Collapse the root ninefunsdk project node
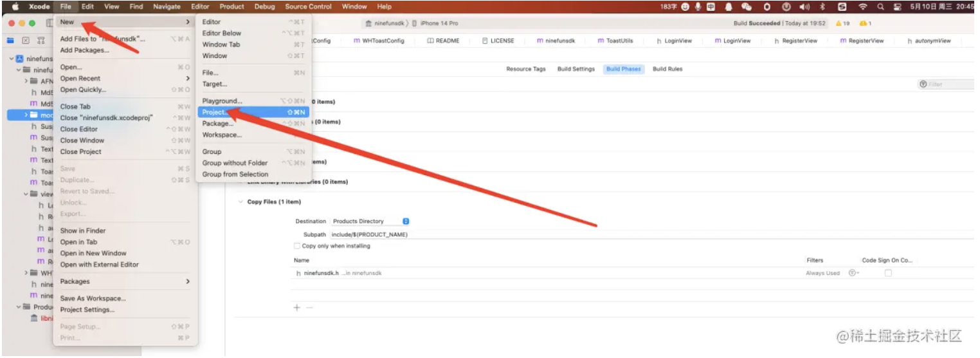The height and width of the screenshot is (358, 980). tap(12, 58)
